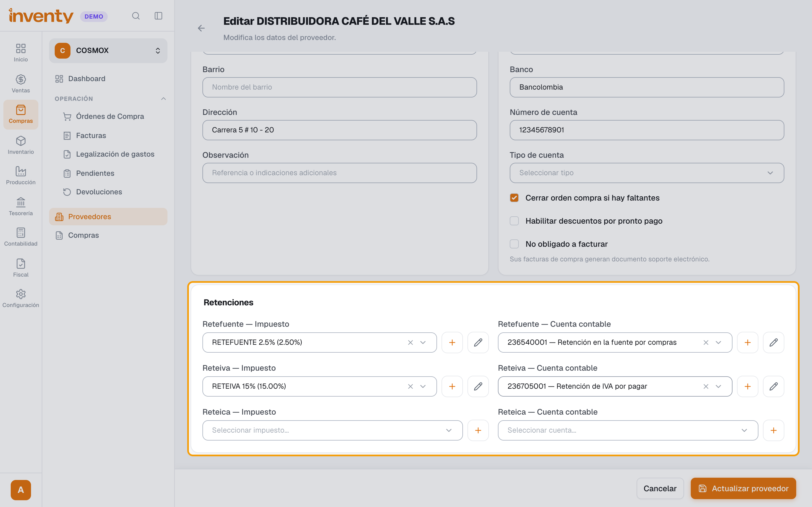The height and width of the screenshot is (507, 812).
Task: Click the Actualizar proveedor button
Action: [x=743, y=488]
